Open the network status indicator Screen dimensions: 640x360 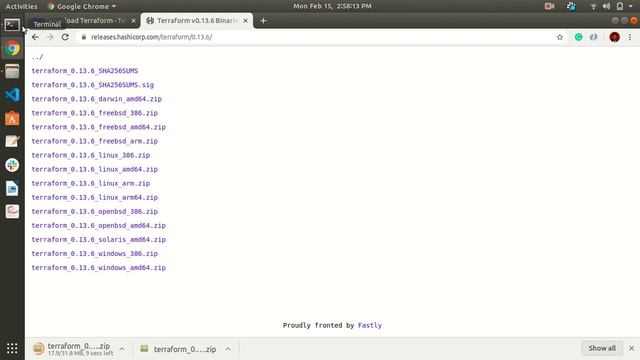tap(593, 6)
